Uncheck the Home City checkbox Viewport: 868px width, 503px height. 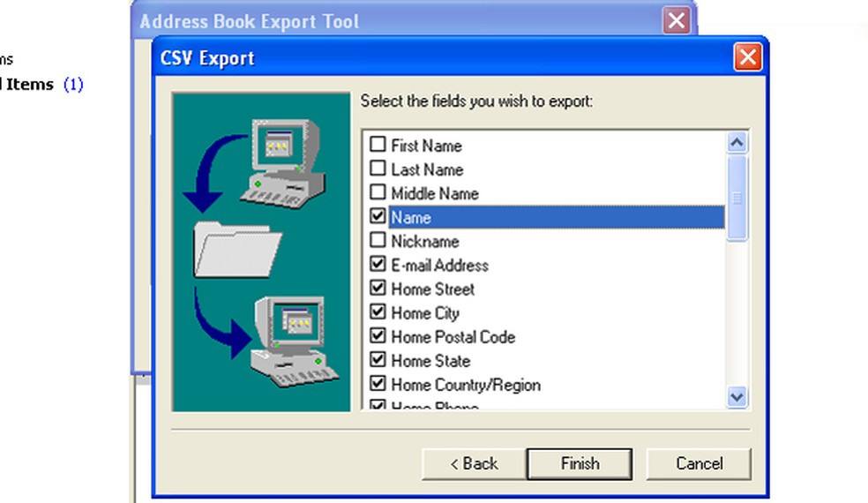pos(378,312)
